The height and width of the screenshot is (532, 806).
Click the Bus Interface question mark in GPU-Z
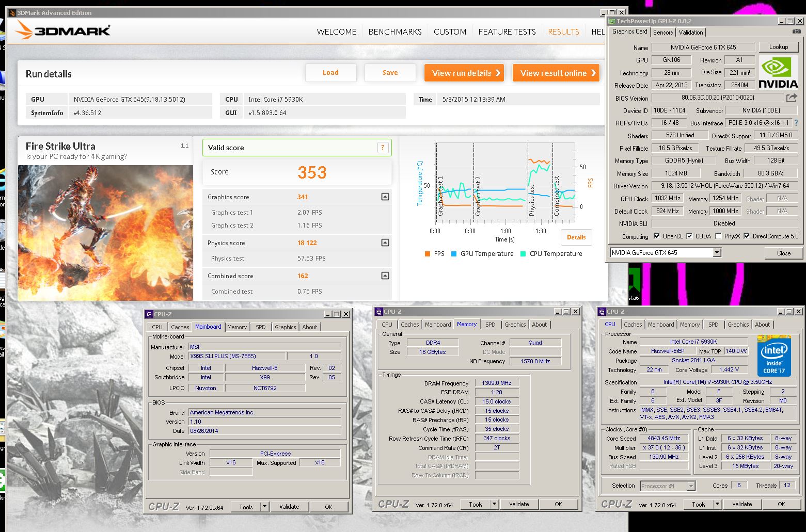tap(796, 123)
